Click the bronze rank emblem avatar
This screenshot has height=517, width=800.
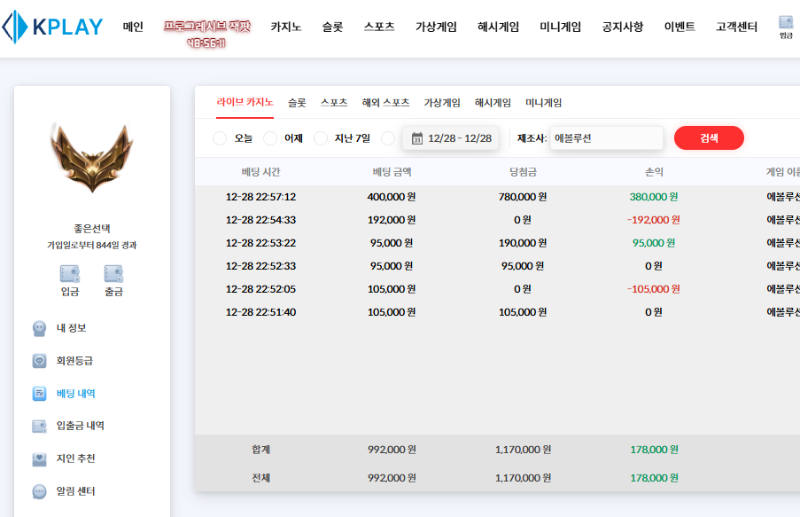91,158
